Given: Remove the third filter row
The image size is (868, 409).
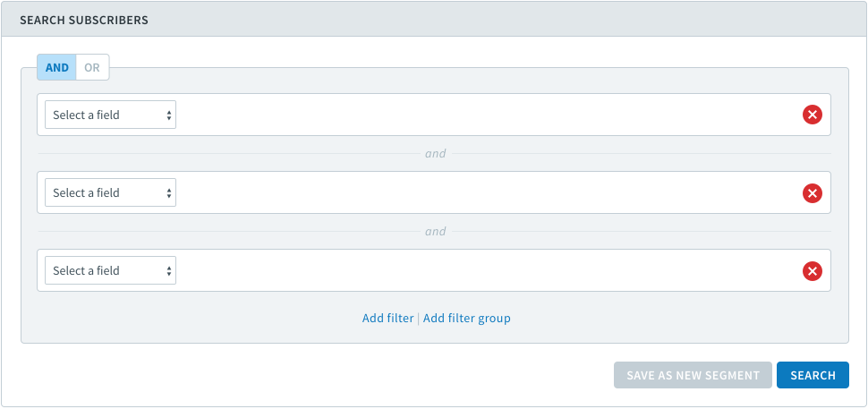Looking at the screenshot, I should tap(813, 271).
